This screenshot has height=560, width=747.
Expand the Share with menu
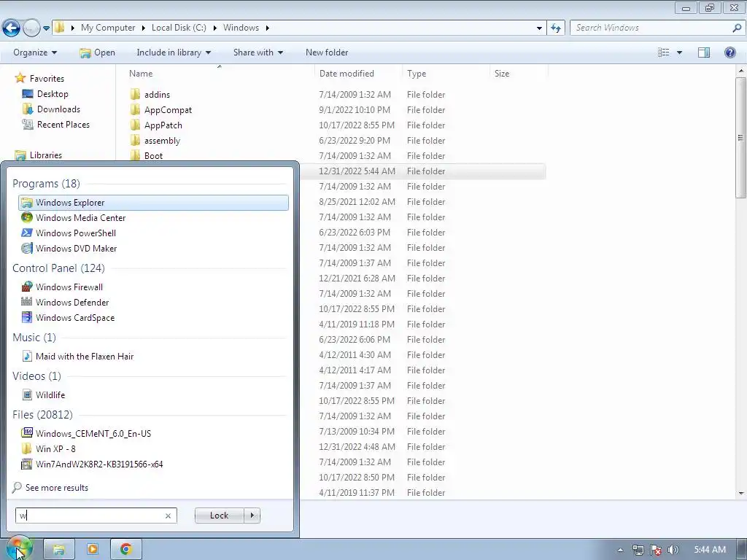258,52
